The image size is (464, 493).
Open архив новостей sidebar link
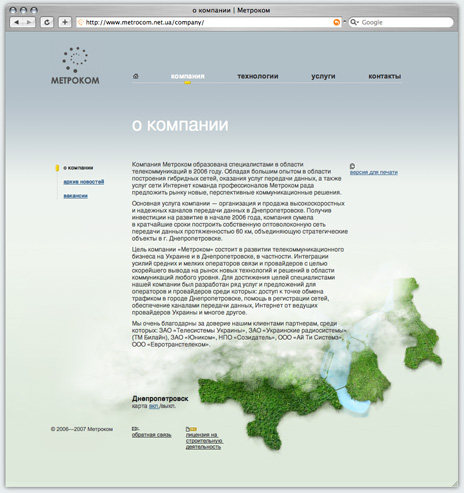[84, 182]
